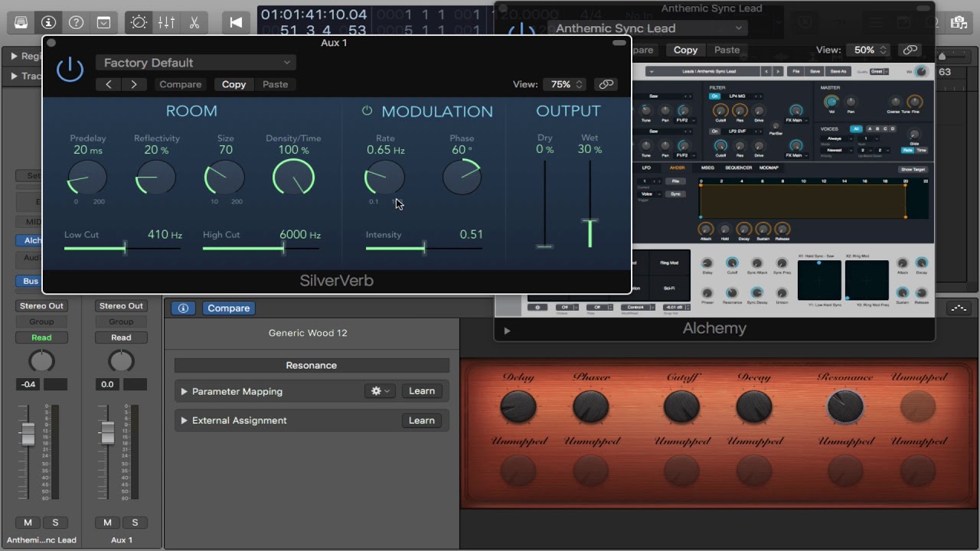
Task: Click the Density/Time knob
Action: (x=293, y=178)
